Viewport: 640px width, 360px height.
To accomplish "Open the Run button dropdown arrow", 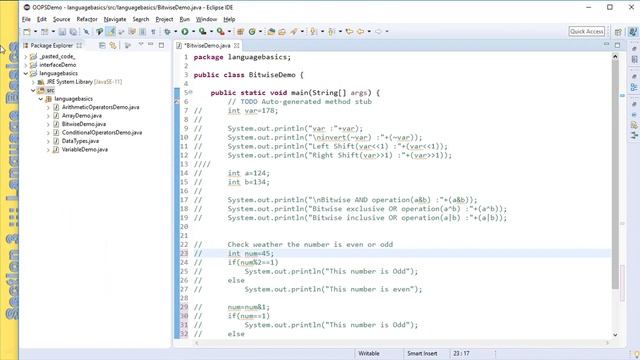I will 193,31.
